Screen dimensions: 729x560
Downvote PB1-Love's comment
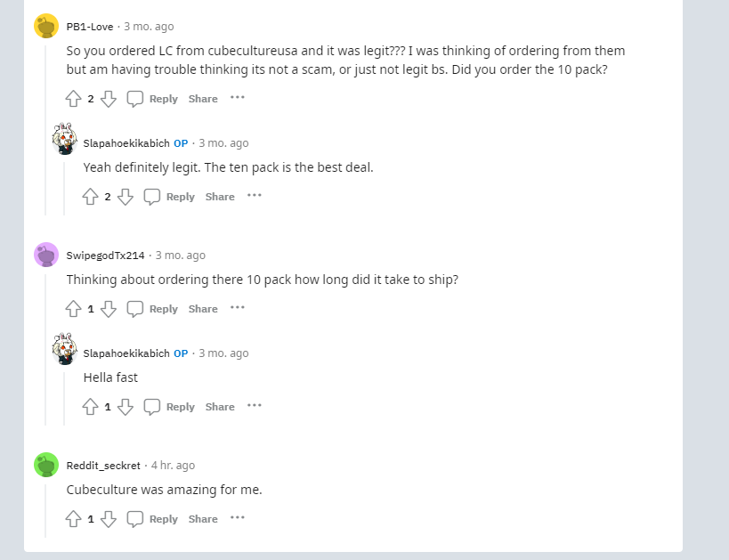[x=109, y=99]
